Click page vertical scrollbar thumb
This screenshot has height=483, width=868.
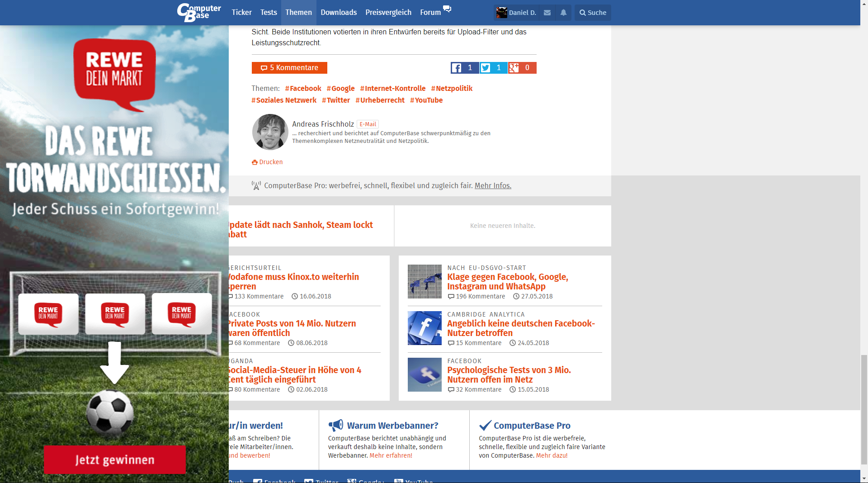[x=864, y=410]
